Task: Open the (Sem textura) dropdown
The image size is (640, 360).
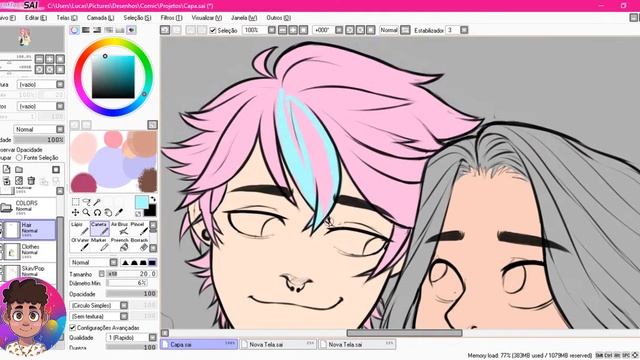Action: (99, 316)
